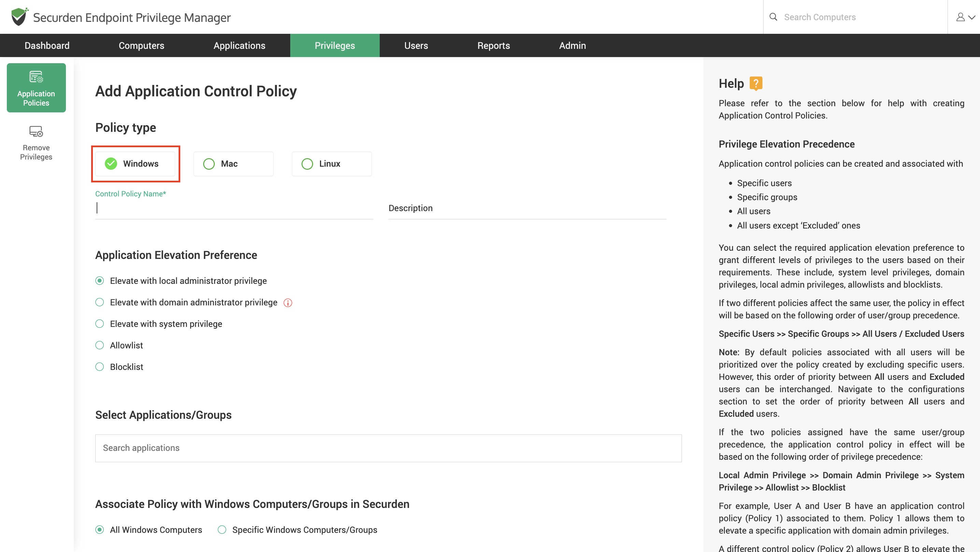
Task: Click the 'Specific groups' bullet in Help
Action: click(767, 197)
